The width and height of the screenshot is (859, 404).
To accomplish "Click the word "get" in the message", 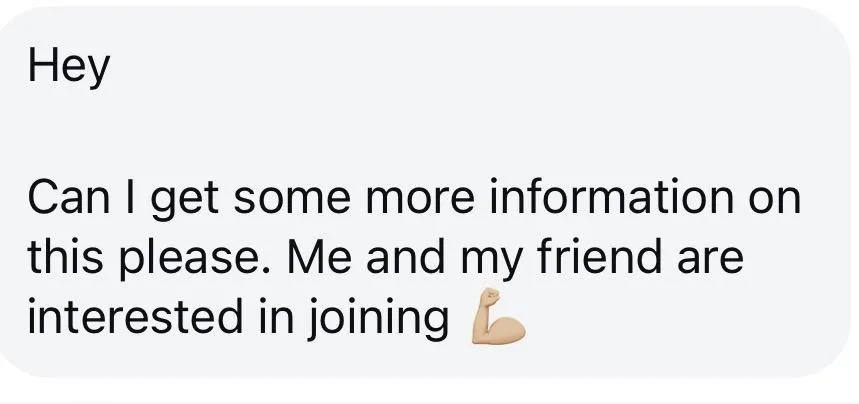I will [x=185, y=202].
